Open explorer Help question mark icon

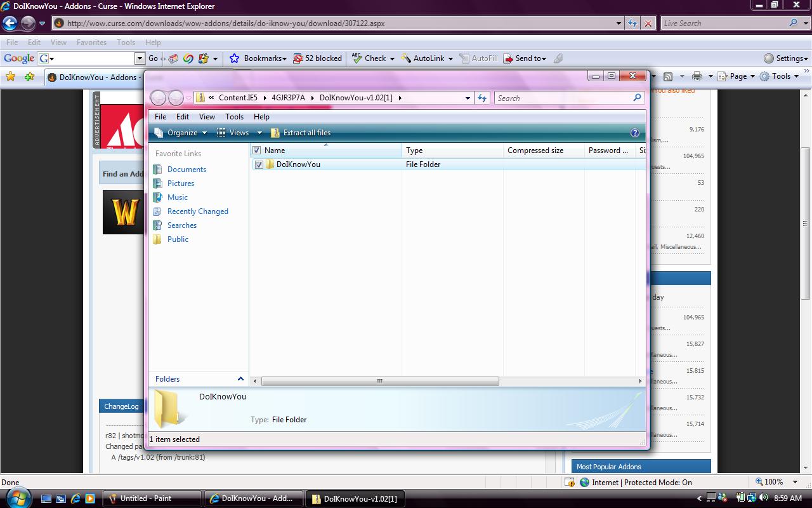click(x=635, y=133)
